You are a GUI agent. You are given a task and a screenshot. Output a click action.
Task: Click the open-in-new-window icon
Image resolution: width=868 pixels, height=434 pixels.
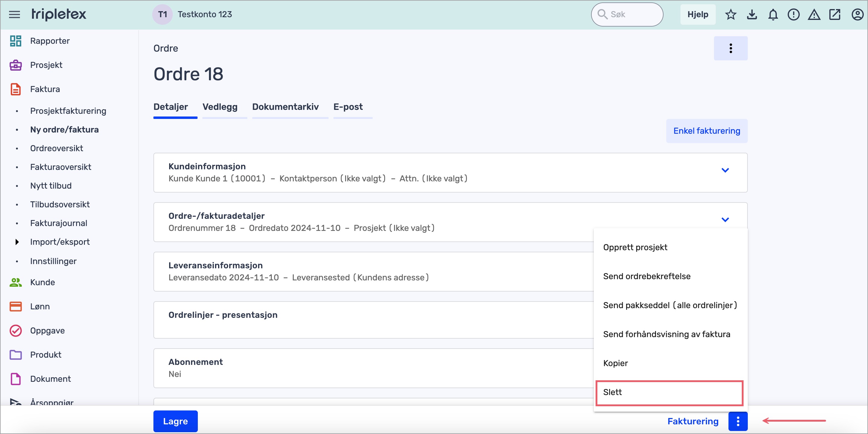tap(835, 14)
